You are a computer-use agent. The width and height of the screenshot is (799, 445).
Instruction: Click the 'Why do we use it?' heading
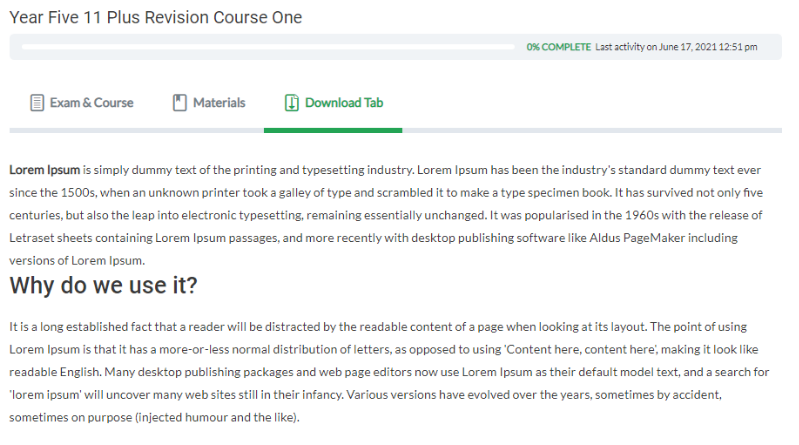click(103, 285)
